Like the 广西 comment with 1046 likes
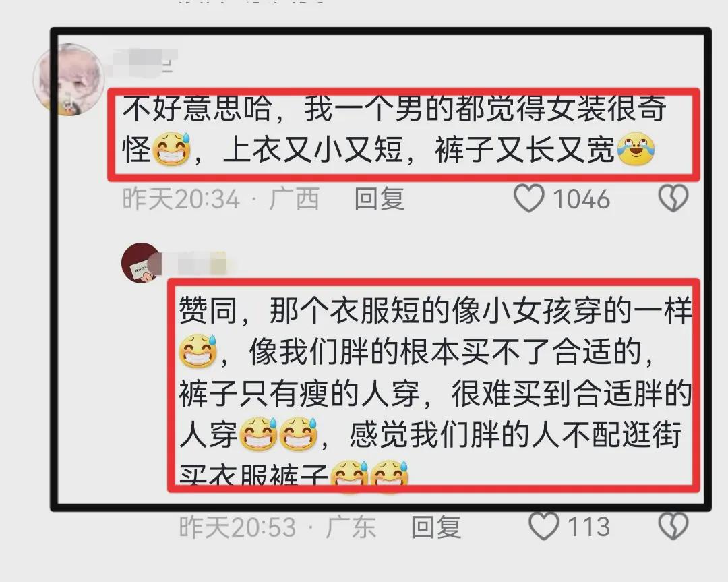This screenshot has height=582, width=728. pos(529,198)
